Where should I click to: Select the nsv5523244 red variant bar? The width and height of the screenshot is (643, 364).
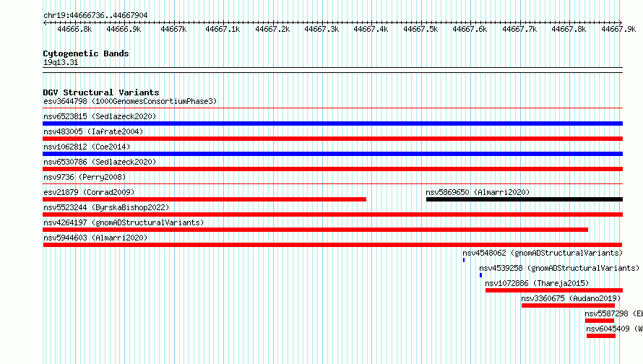click(x=332, y=214)
